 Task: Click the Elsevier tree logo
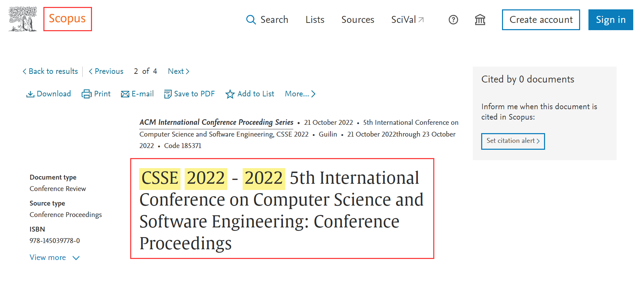[23, 19]
